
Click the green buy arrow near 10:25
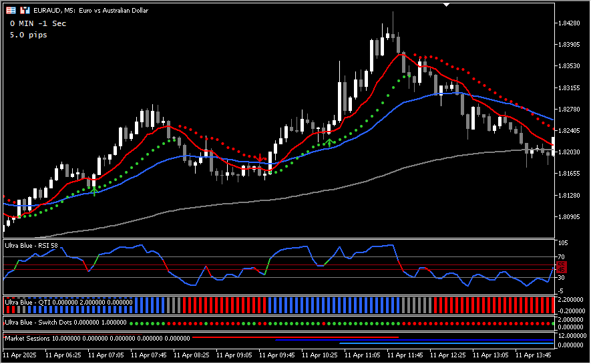[x=330, y=142]
